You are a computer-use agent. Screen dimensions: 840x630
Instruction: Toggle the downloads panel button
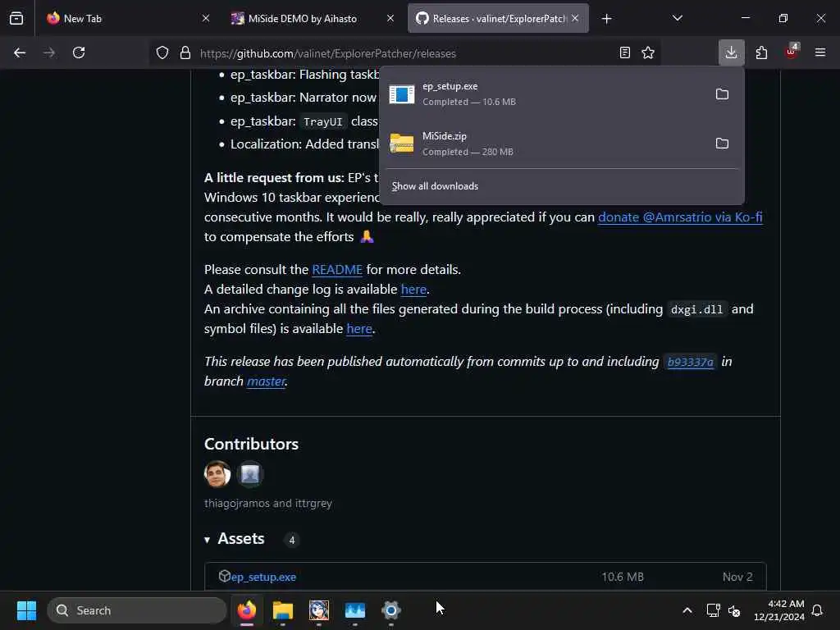coord(731,52)
